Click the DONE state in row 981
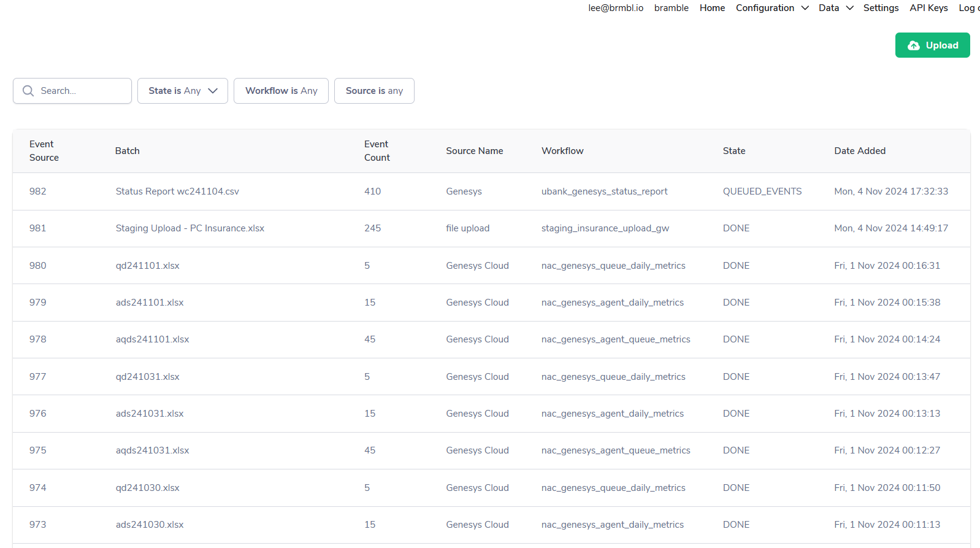Viewport: 980px width, 548px height. pos(736,228)
